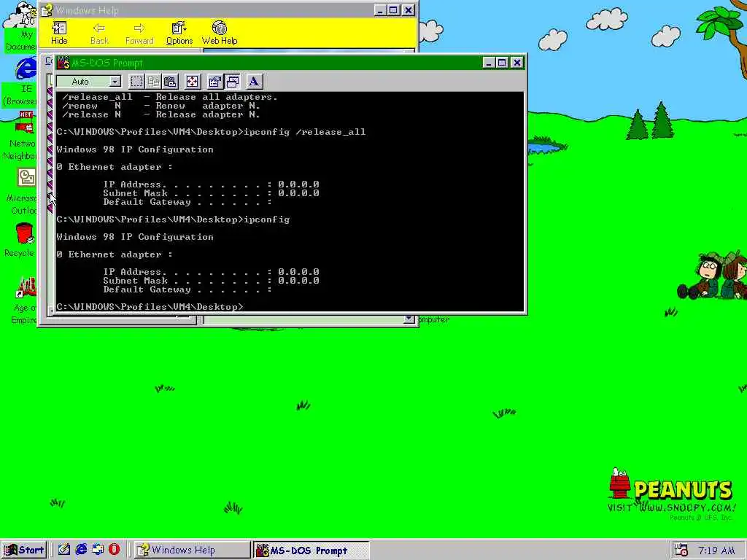Screen dimensions: 747x560
Task: Click the MS-DOS Prompt title bar icon
Action: tap(63, 63)
